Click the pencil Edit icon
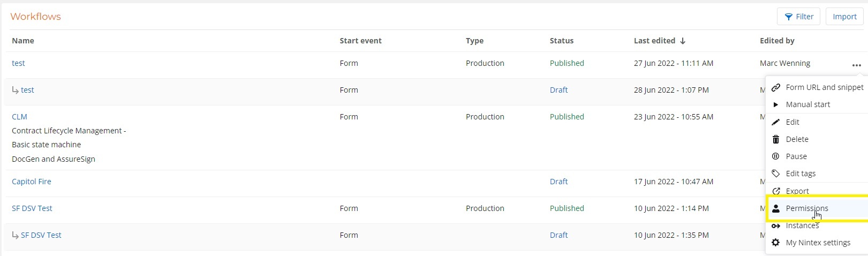This screenshot has width=868, height=256. click(775, 122)
